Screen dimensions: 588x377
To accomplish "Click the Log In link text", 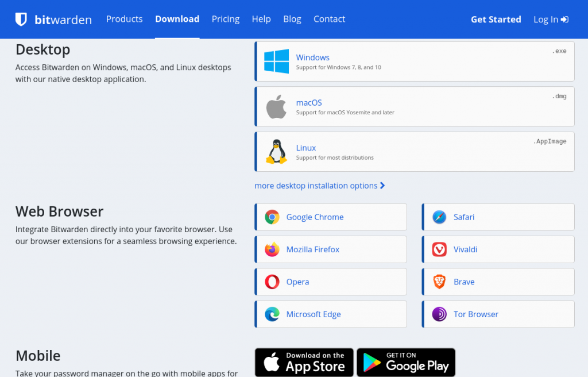I will point(546,20).
